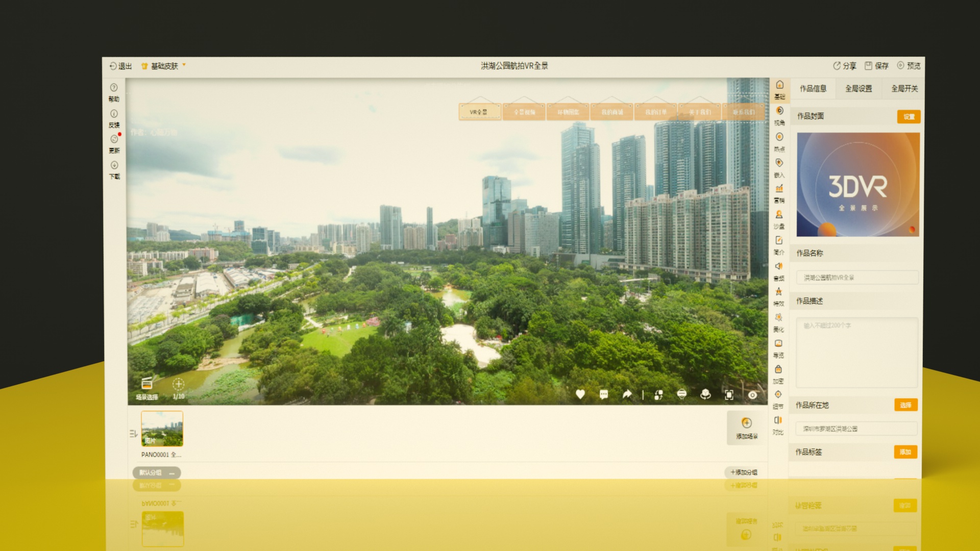Click the 选择 location button
This screenshot has width=980, height=551.
[906, 405]
